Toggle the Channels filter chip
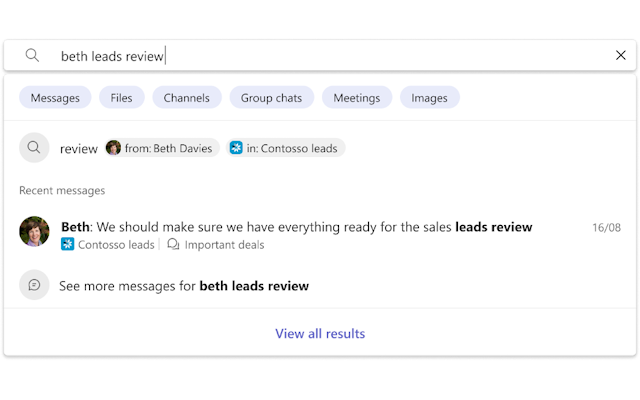The image size is (640, 400). 187,97
